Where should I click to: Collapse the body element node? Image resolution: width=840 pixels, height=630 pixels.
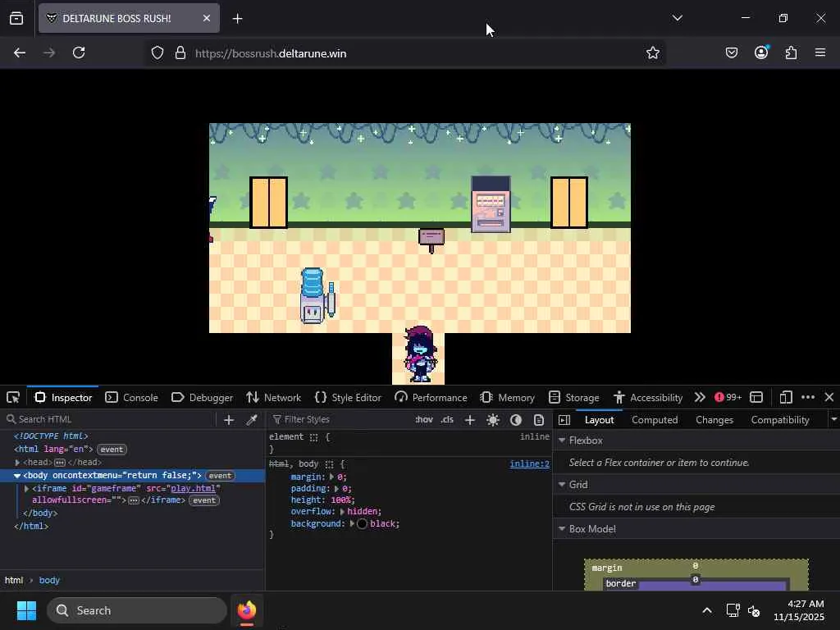tap(17, 476)
